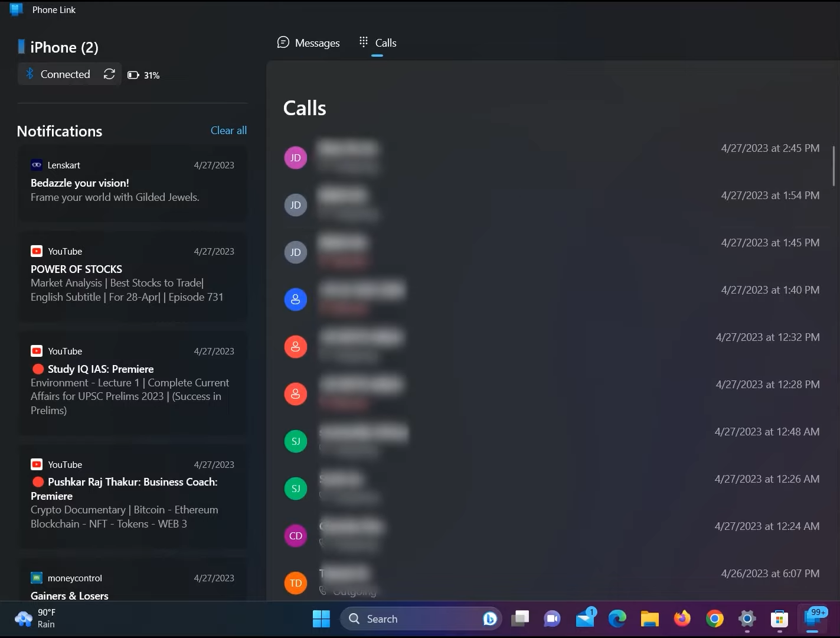Screen dimensions: 840x638
Task: Open Microsoft Store from the taskbar
Action: 779,619
